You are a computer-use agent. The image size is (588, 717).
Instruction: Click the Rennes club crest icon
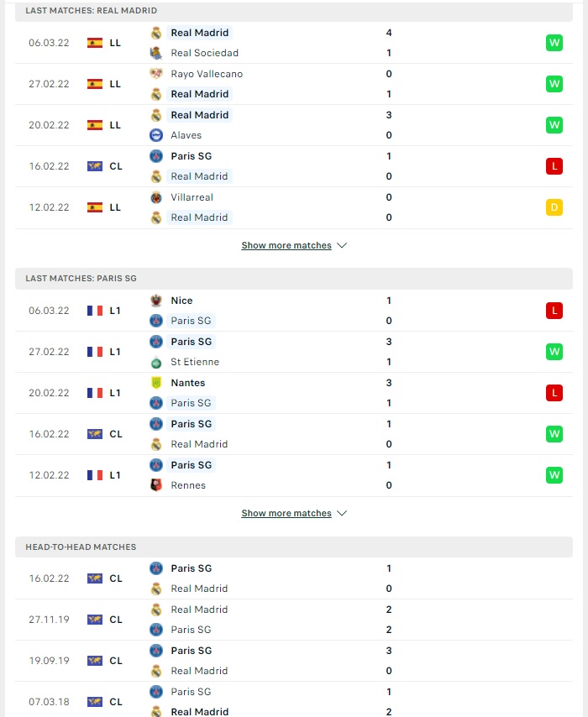156,485
